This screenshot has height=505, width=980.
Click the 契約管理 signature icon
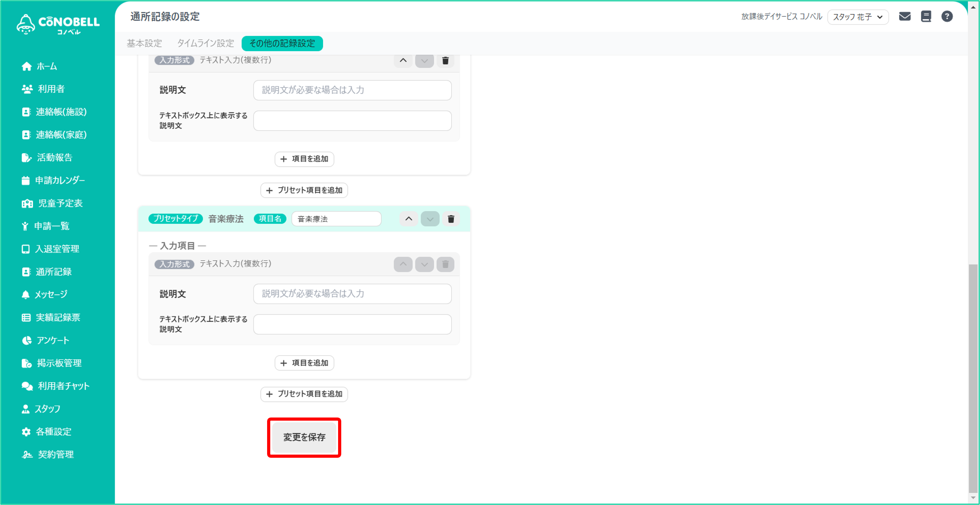pyautogui.click(x=27, y=455)
